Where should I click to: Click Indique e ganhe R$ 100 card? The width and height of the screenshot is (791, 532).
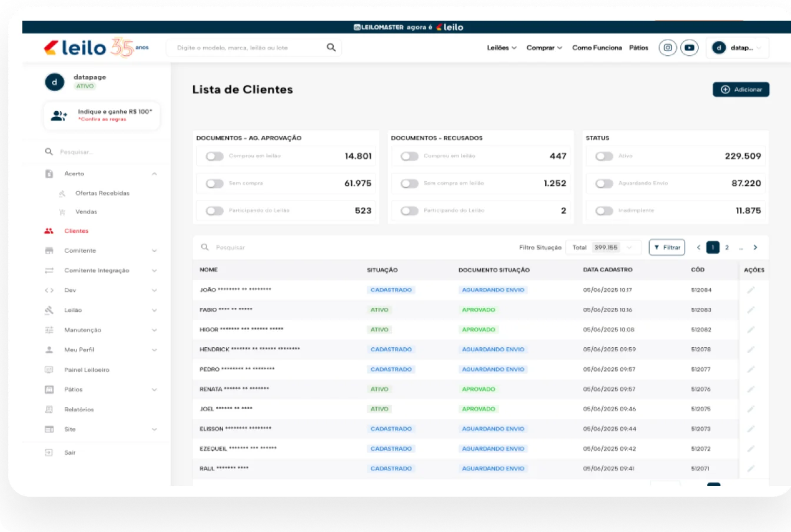pos(102,115)
